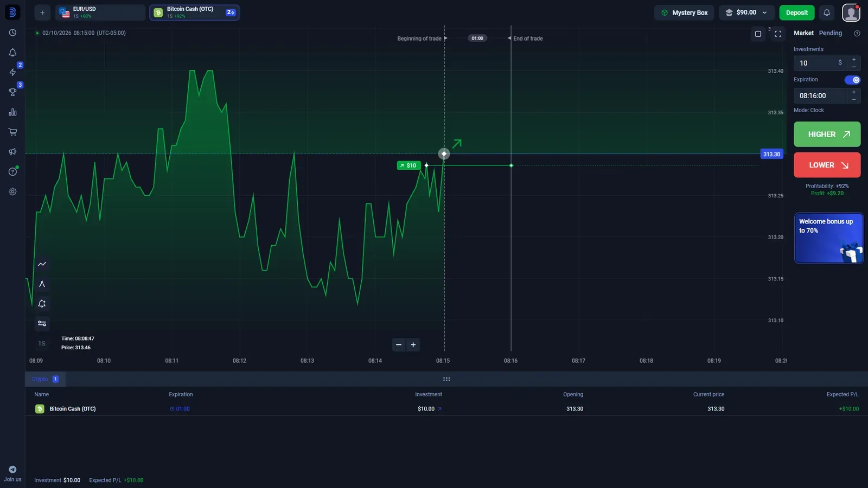Open the Mystery Box
Viewport: 868px width, 488px height.
coord(685,12)
